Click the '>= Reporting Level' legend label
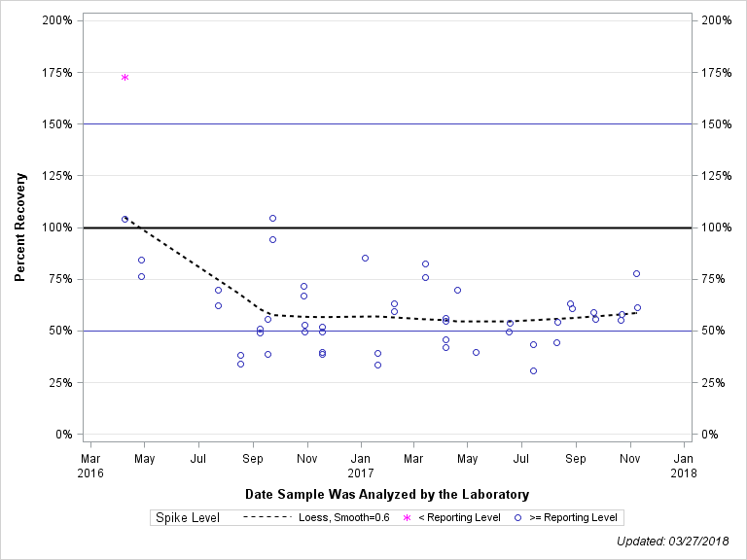The image size is (747, 560). (573, 517)
